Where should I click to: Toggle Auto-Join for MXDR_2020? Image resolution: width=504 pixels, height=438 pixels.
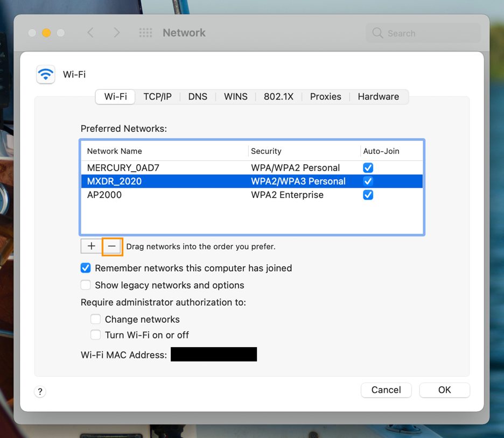pyautogui.click(x=368, y=181)
